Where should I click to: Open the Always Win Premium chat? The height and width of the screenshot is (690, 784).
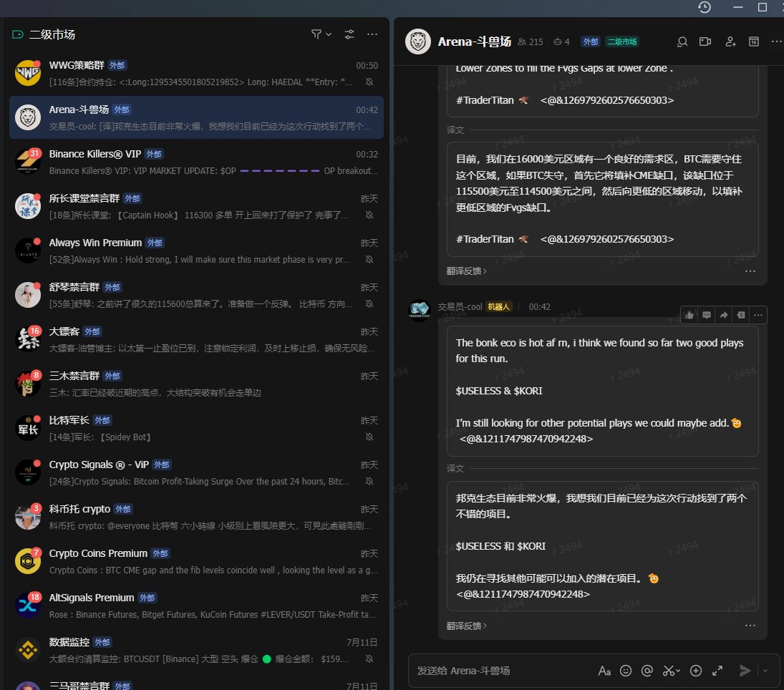(196, 251)
